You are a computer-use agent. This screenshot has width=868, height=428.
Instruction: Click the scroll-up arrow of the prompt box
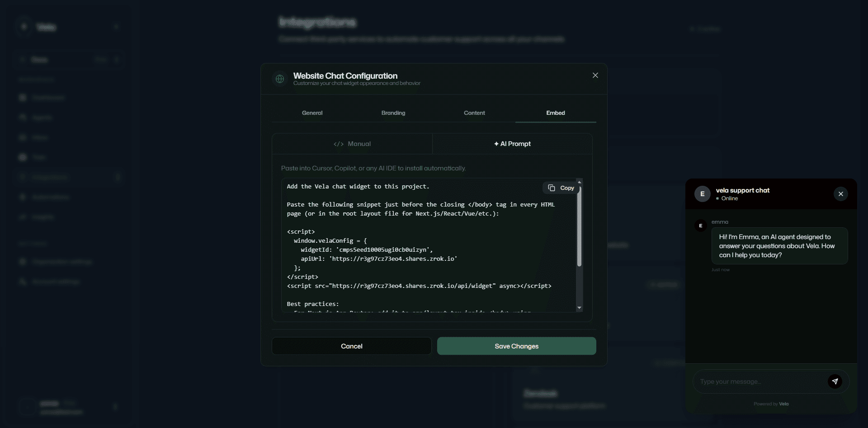tap(579, 182)
